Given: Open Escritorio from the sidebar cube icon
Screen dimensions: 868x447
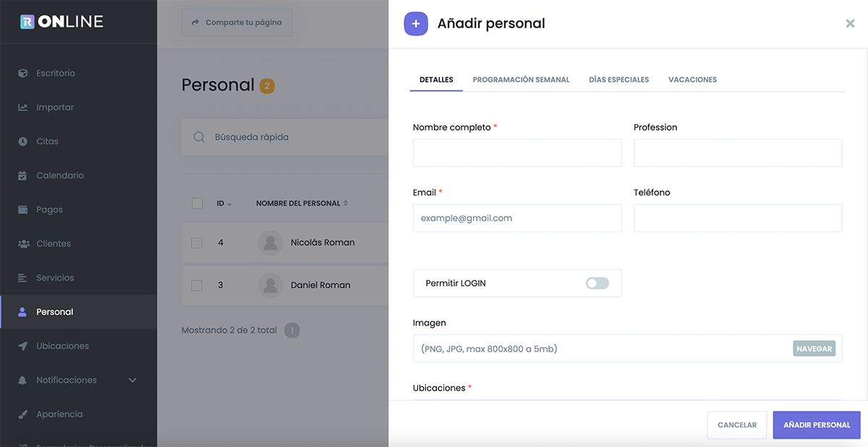Looking at the screenshot, I should pos(23,73).
